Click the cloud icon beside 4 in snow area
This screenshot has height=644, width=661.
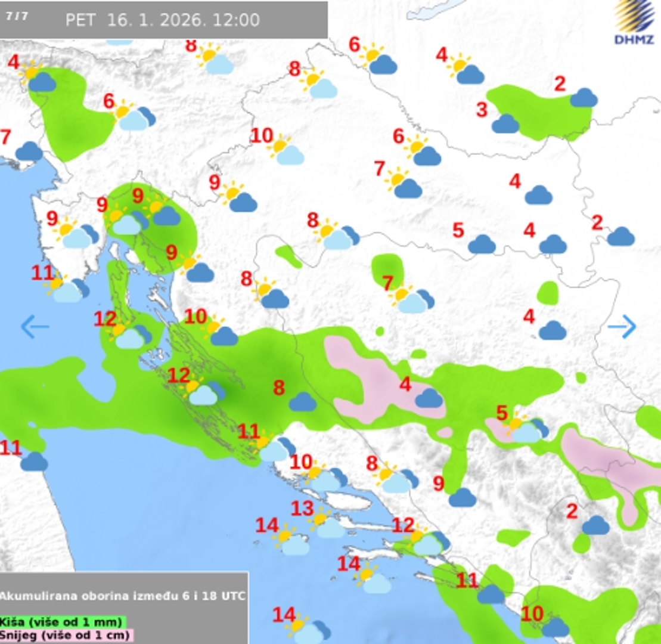(x=429, y=398)
